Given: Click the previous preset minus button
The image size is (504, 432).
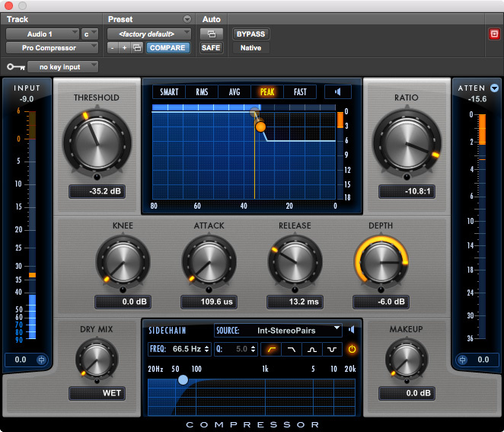Looking at the screenshot, I should (x=112, y=48).
